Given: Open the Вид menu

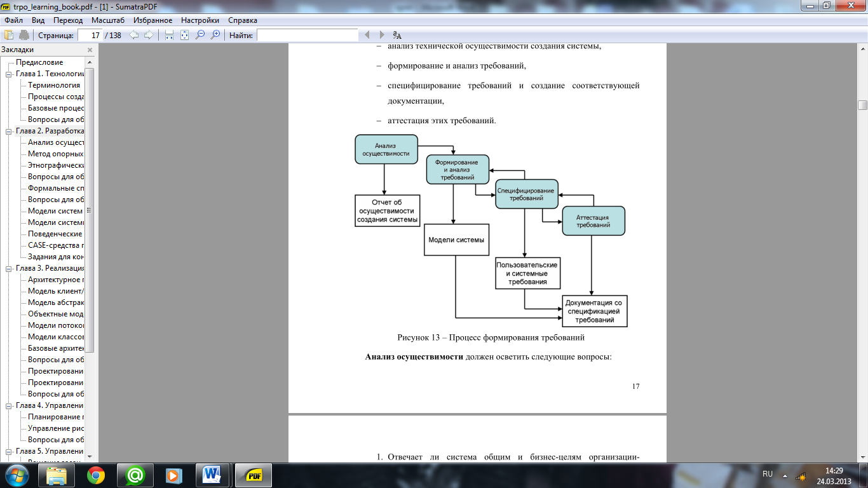Looking at the screenshot, I should [x=38, y=20].
